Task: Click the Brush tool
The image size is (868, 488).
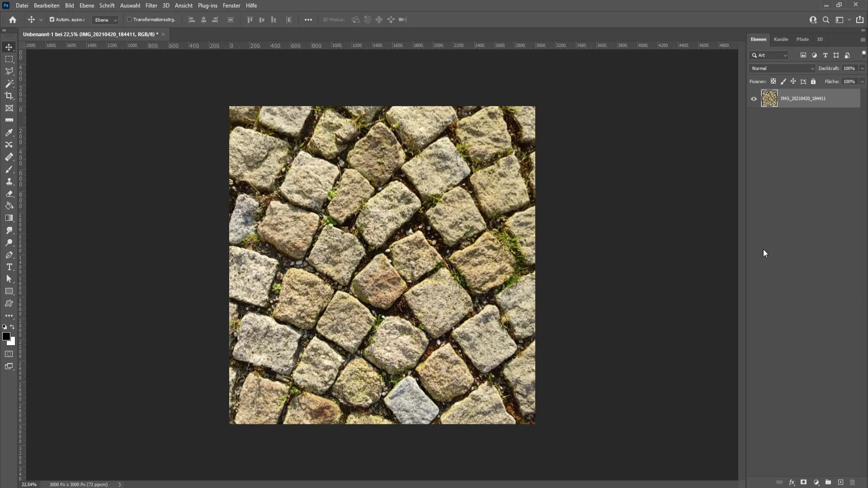Action: tap(9, 169)
